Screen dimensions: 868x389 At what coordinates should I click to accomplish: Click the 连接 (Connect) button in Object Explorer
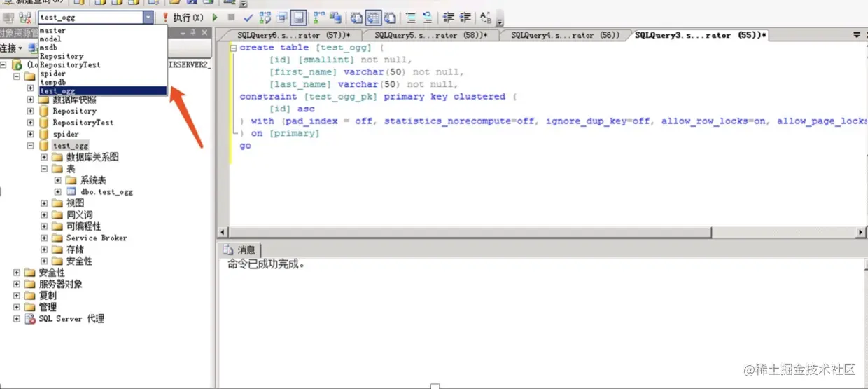[x=11, y=48]
